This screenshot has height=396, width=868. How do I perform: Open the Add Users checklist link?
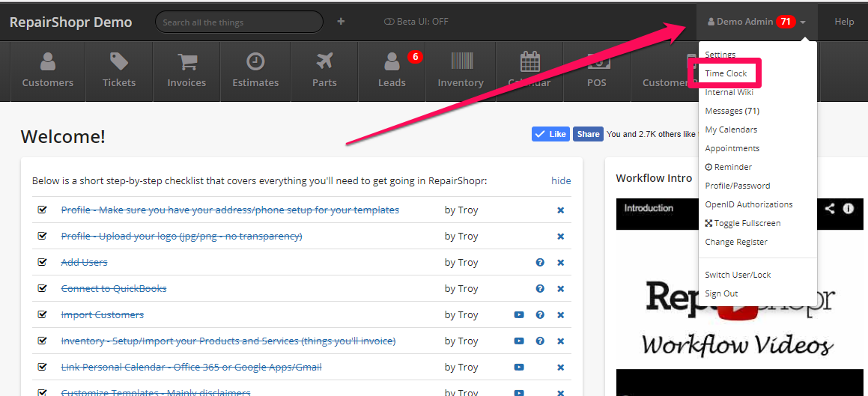[84, 262]
